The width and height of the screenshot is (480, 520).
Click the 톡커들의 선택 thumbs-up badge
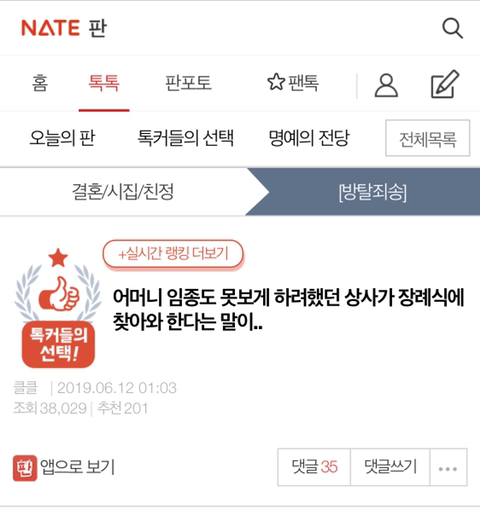point(58,308)
